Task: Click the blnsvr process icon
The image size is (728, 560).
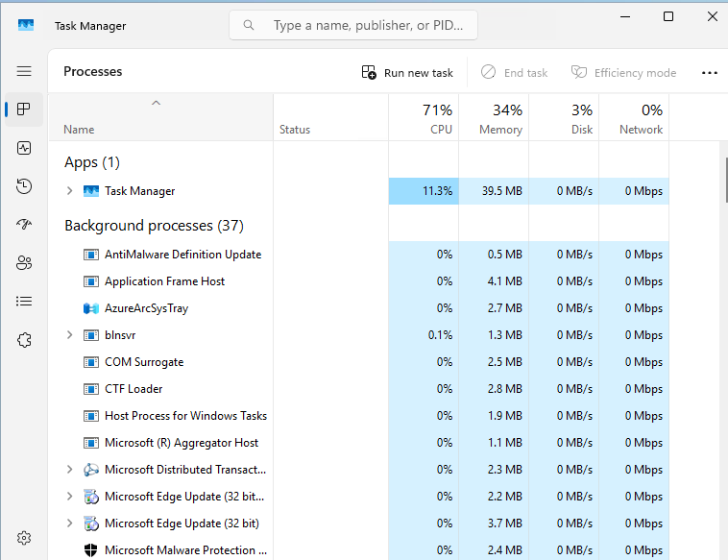Action: coord(91,335)
